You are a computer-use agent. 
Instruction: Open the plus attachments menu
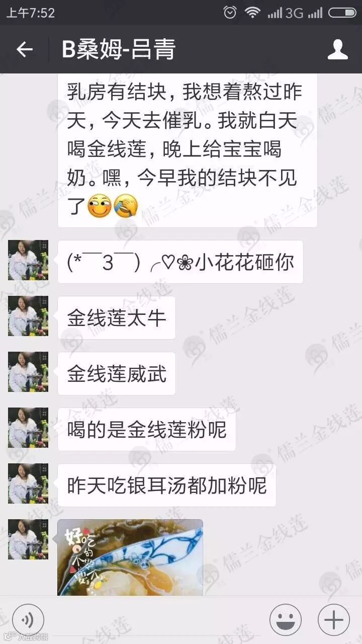[x=334, y=619]
